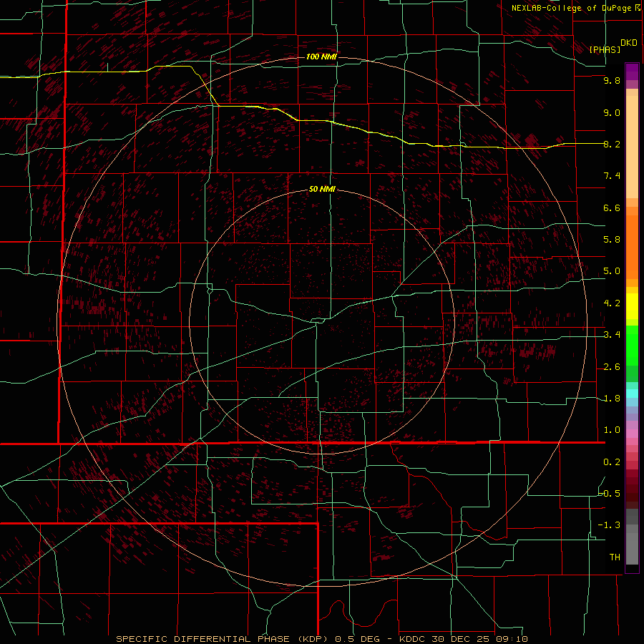
Task: Select the 1.8 scale value
Action: (612, 399)
